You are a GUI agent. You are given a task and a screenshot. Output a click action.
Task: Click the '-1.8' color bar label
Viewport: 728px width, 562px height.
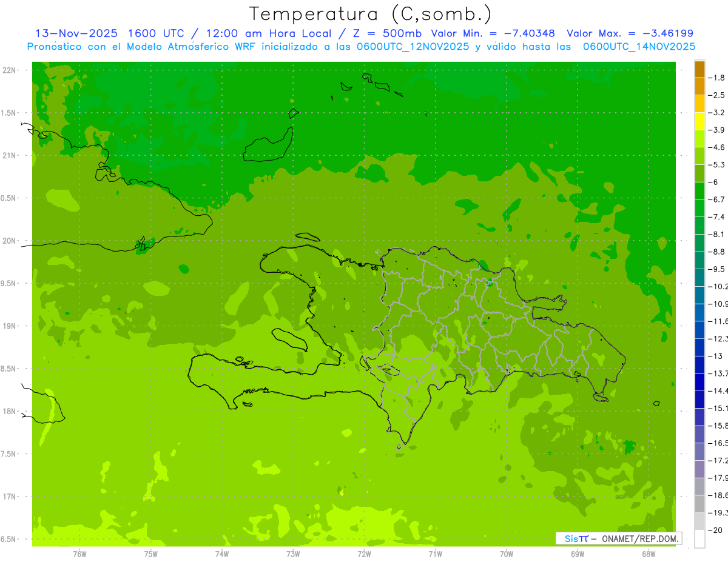coord(717,78)
